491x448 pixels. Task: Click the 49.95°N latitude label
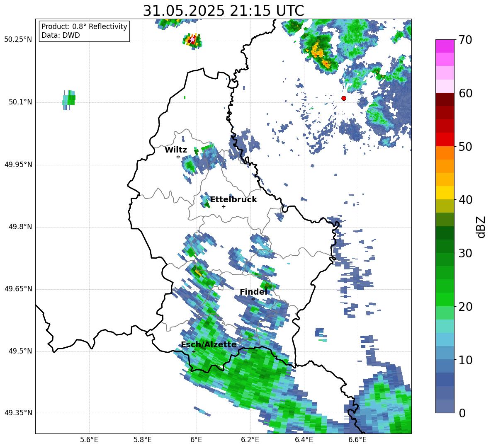point(18,164)
